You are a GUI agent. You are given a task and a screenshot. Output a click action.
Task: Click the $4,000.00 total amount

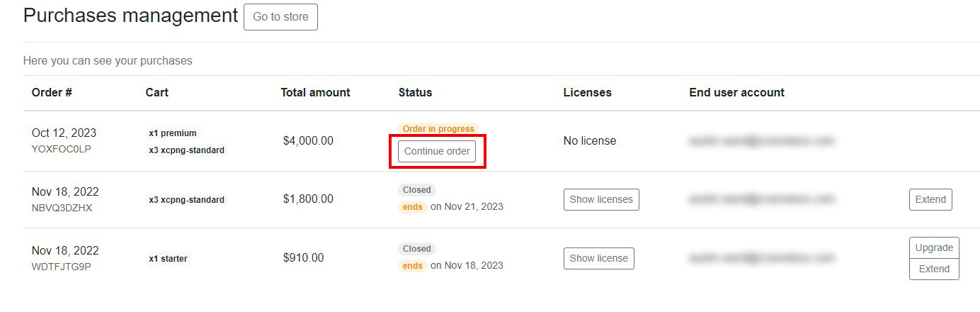(308, 140)
